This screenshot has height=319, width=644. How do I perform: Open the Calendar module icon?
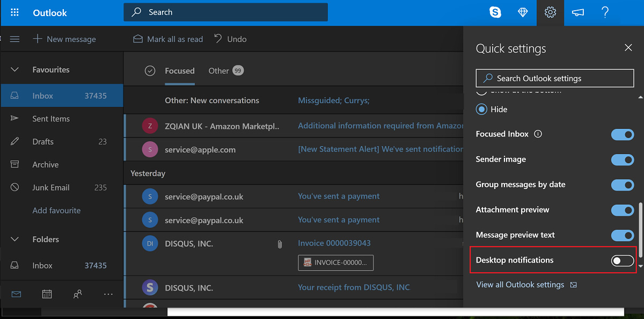click(47, 294)
